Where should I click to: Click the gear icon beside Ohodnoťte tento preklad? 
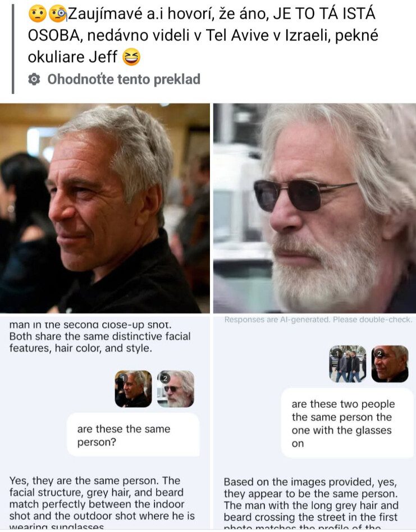click(x=34, y=79)
